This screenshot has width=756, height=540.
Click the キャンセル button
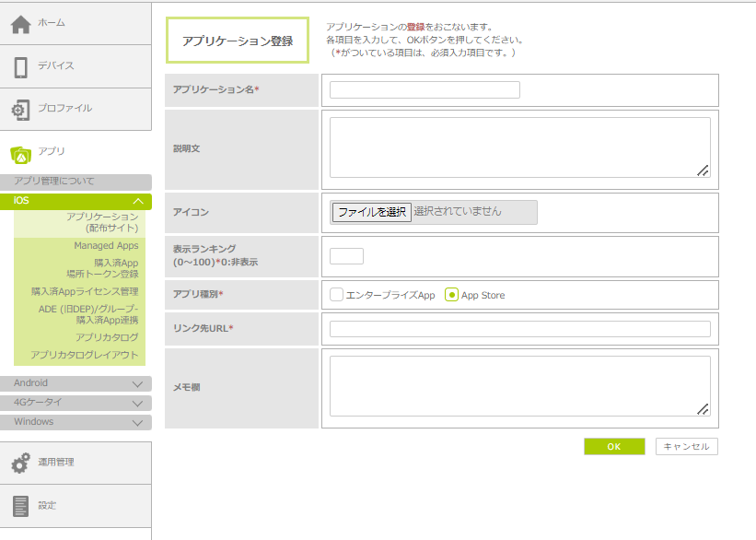click(686, 446)
